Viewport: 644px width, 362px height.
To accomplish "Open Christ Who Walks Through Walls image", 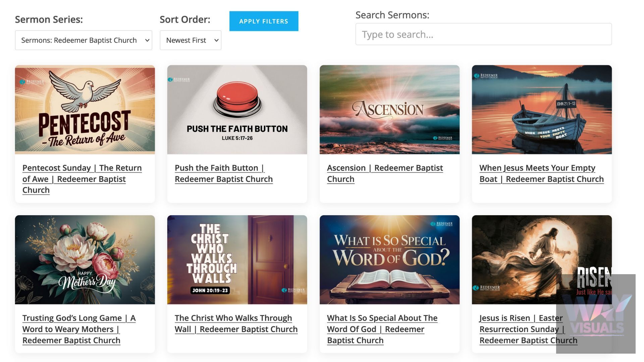I will (237, 260).
